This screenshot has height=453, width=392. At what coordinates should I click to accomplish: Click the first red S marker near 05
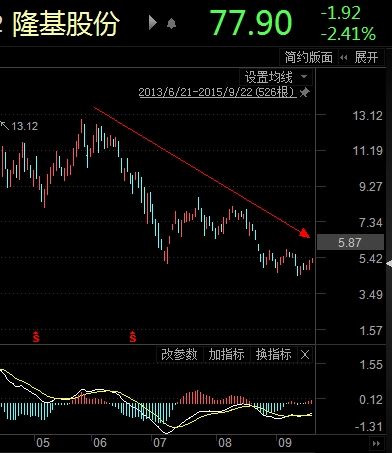(x=36, y=337)
